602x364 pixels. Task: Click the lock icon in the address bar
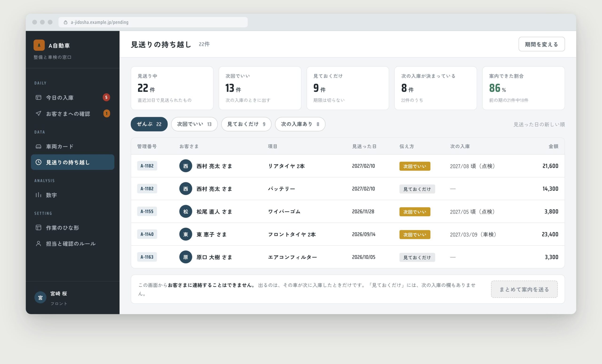point(65,22)
